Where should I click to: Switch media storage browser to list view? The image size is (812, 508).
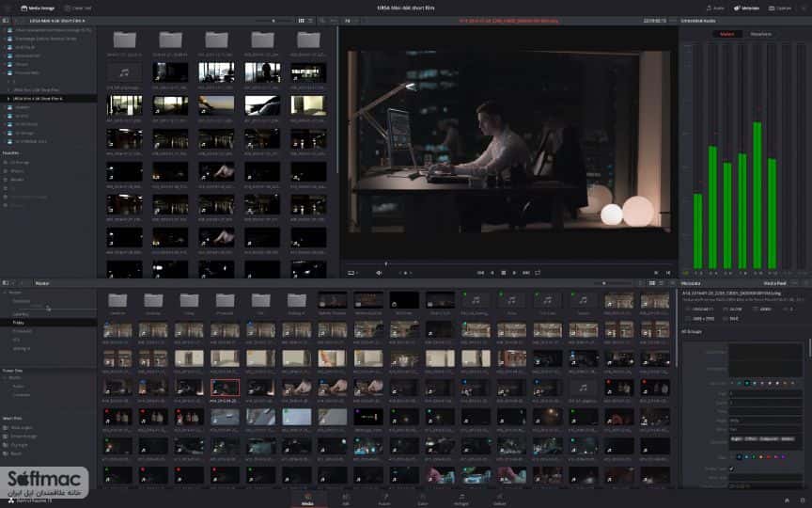[x=311, y=21]
